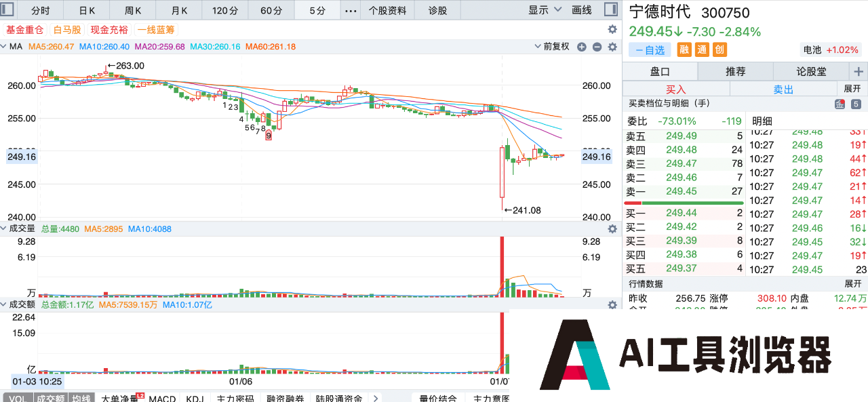Click the MA5:260.47 legend value
This screenshot has height=402, width=868.
click(x=51, y=47)
